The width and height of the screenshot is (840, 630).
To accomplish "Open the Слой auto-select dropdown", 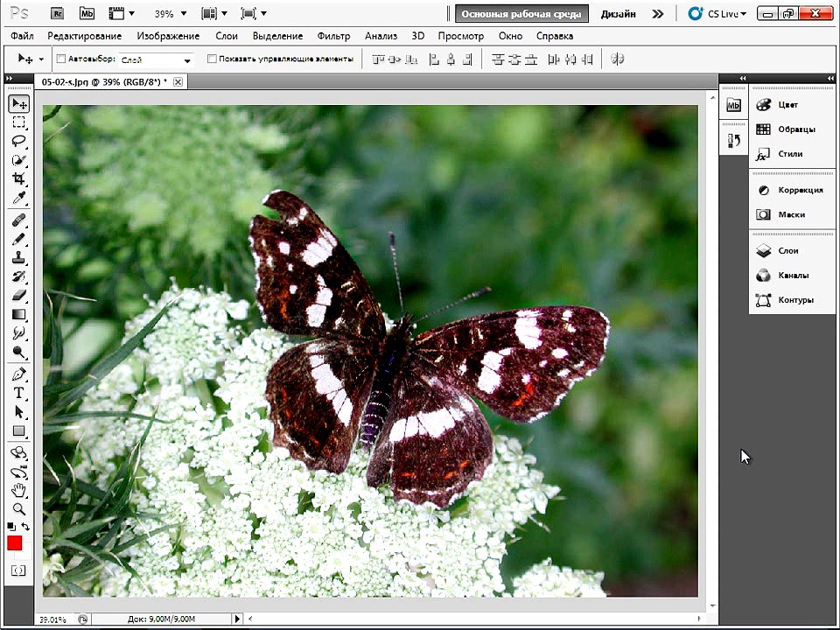I will (156, 60).
